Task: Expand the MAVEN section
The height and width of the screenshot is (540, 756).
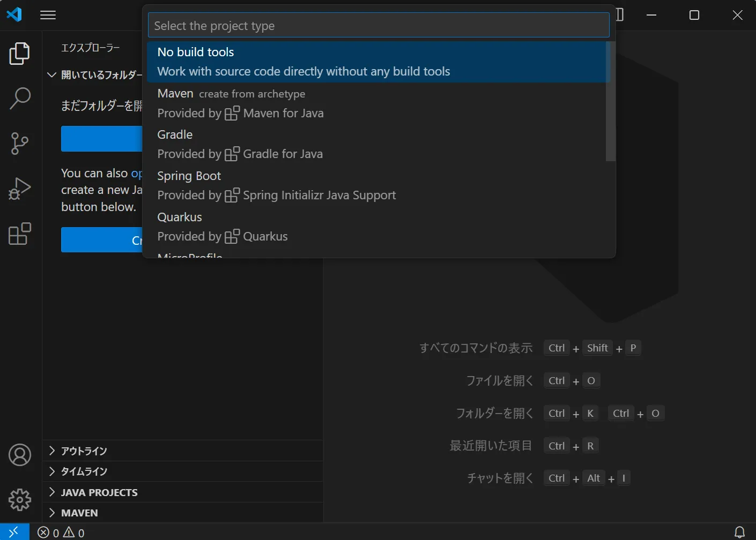Action: 183,513
